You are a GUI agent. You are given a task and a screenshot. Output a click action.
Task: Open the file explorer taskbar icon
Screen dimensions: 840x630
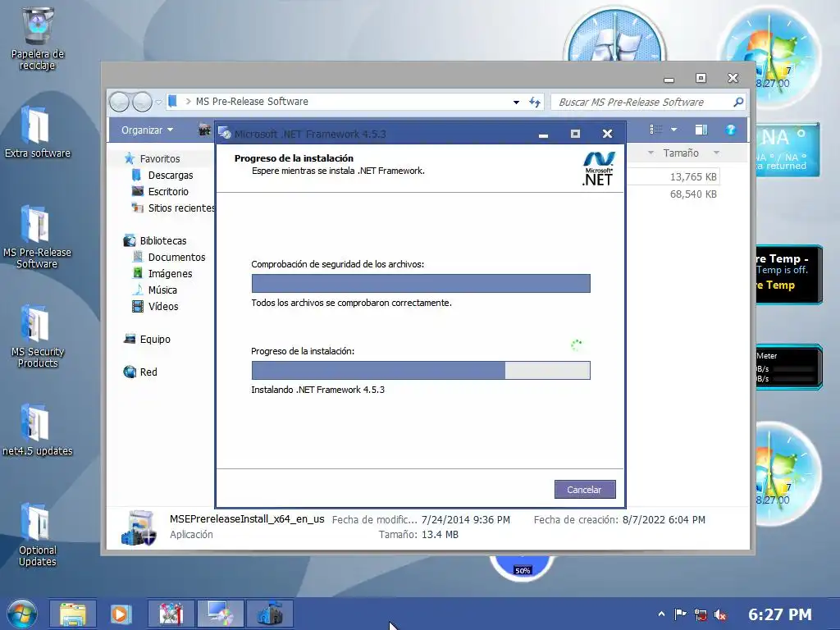pyautogui.click(x=73, y=614)
